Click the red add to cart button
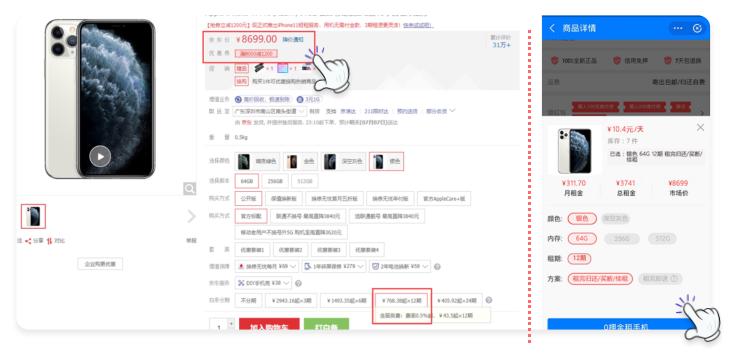The image size is (734, 361). [x=269, y=325]
